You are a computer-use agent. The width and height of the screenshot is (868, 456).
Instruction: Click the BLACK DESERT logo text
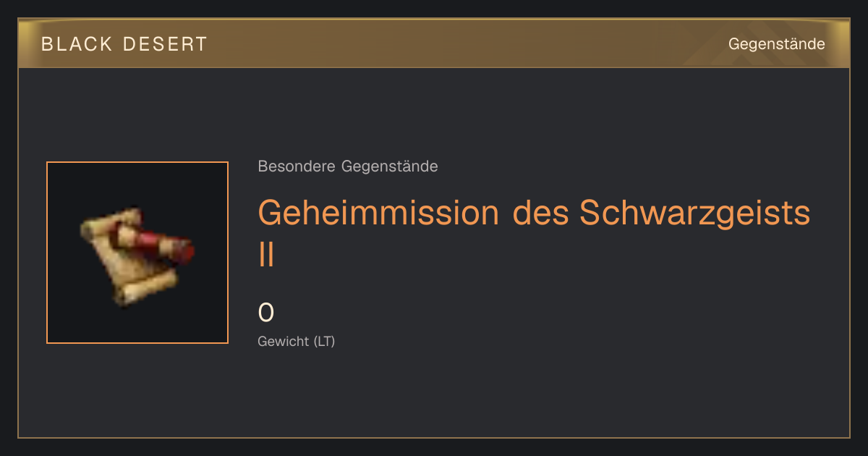(x=124, y=44)
